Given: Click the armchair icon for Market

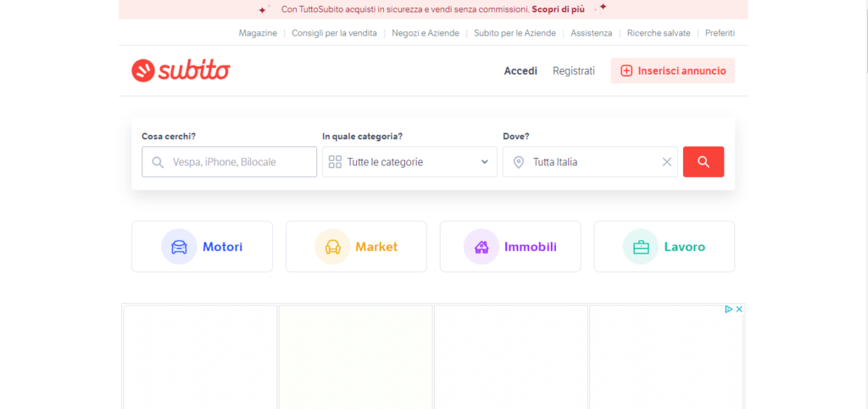Looking at the screenshot, I should pos(332,247).
